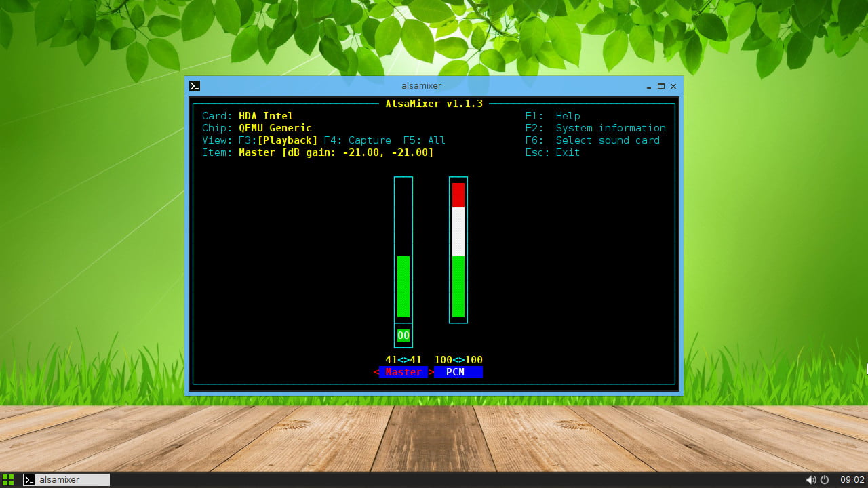Viewport: 868px width, 488px height.
Task: Select the Master channel label
Action: pos(403,372)
